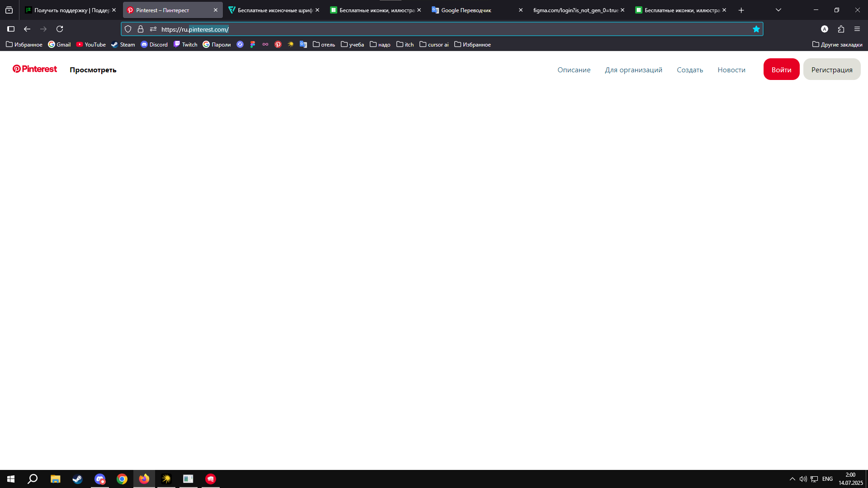Click the browser back arrow

click(27, 29)
